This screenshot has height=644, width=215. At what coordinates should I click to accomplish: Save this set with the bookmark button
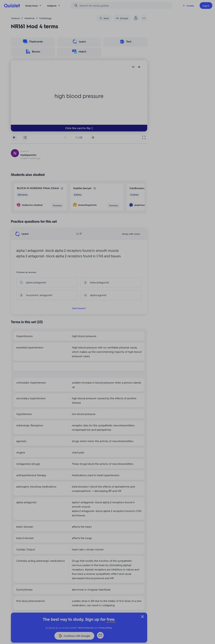(104, 18)
